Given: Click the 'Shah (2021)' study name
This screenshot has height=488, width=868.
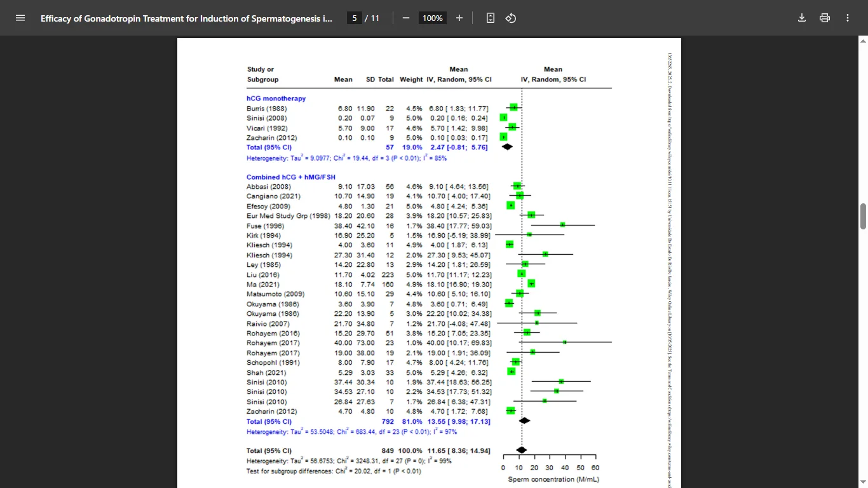Looking at the screenshot, I should coord(266,372).
